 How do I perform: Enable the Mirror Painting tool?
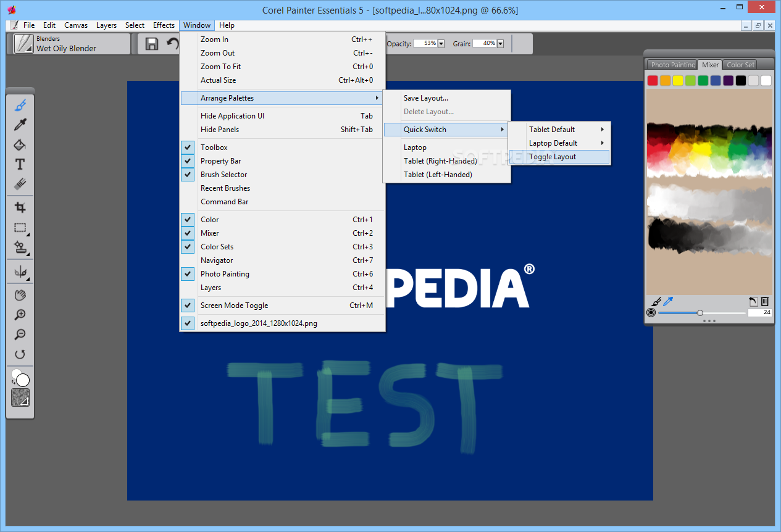point(20,272)
